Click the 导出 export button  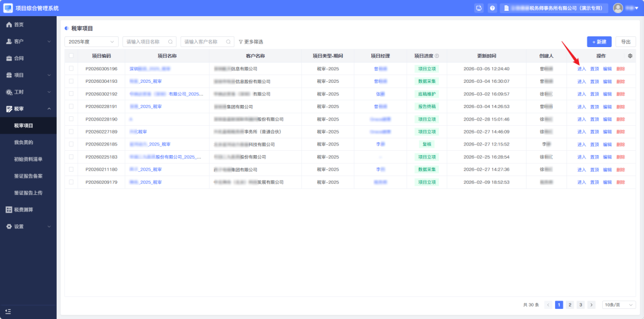click(x=626, y=42)
